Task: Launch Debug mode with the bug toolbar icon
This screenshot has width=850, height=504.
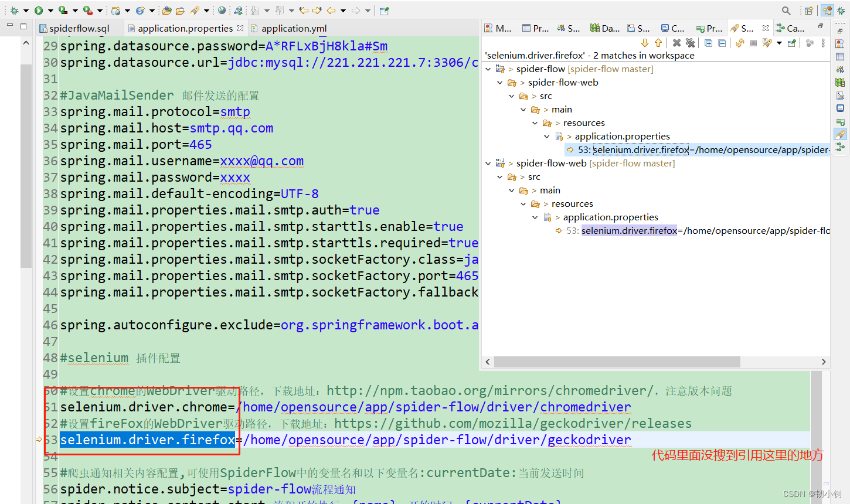Action: (x=15, y=10)
